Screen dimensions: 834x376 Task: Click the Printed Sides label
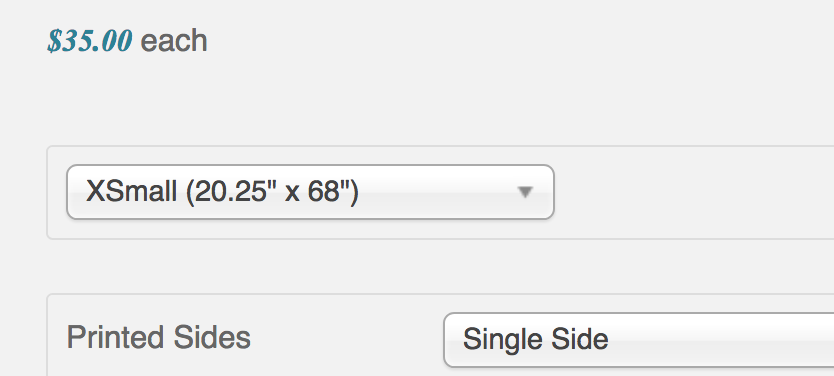tap(159, 338)
